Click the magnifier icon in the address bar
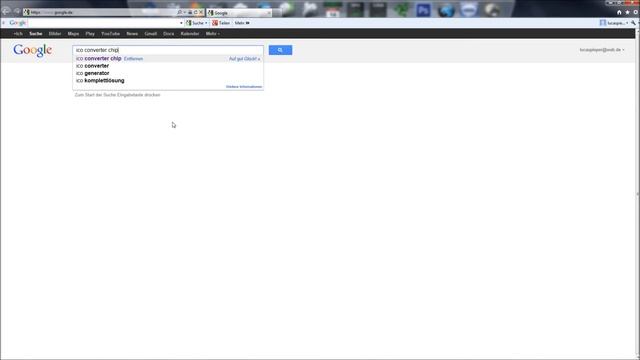 (x=179, y=12)
